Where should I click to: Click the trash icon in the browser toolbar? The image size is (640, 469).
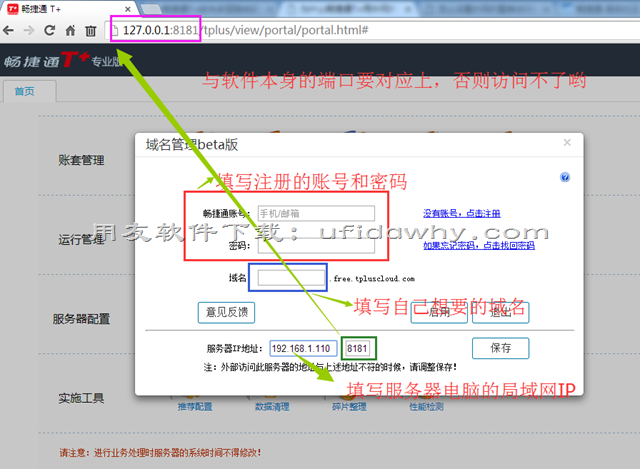pyautogui.click(x=91, y=31)
